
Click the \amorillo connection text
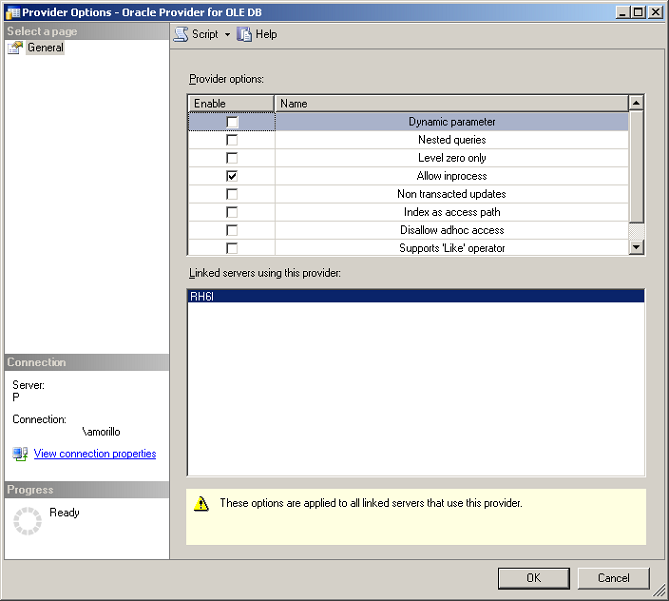point(101,432)
